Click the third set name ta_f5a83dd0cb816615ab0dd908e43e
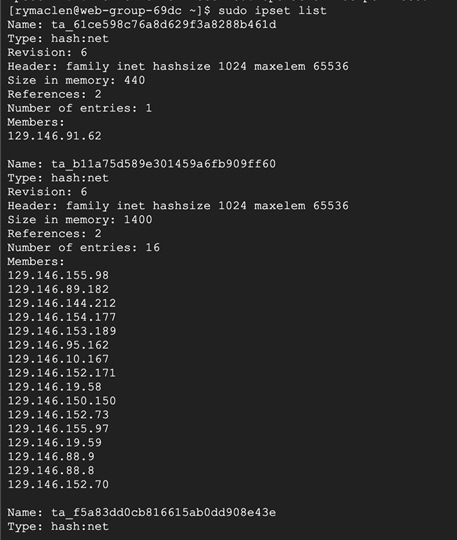This screenshot has width=457, height=540. tap(164, 512)
